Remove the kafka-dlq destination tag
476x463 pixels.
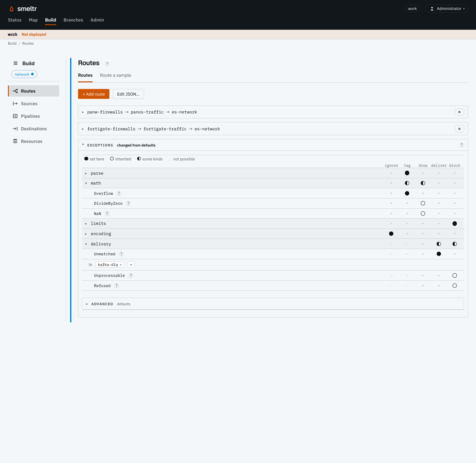tap(121, 265)
